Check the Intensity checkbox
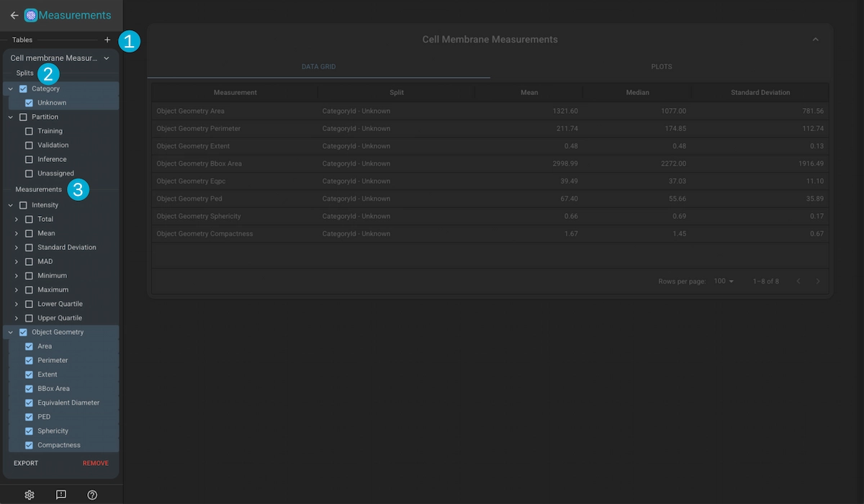This screenshot has width=864, height=504. 23,205
